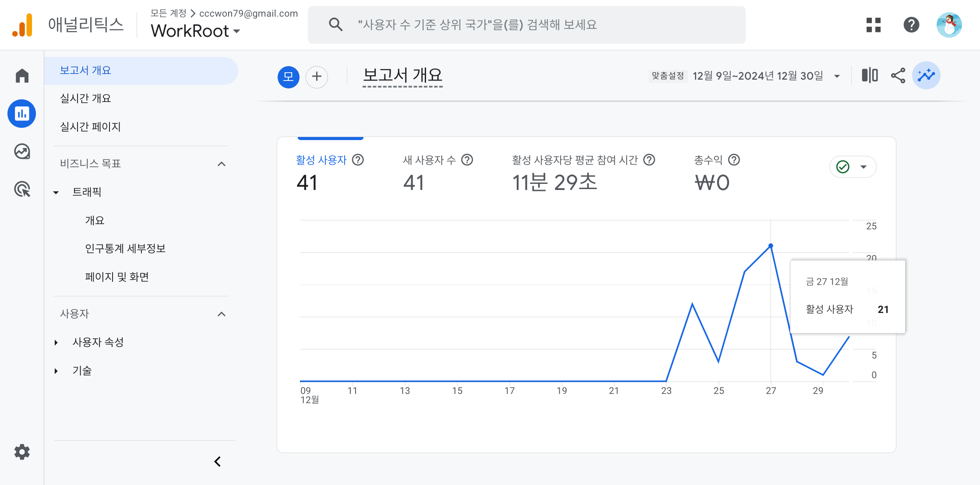Expand the 기술 tree item
This screenshot has width=980, height=485.
click(x=56, y=371)
